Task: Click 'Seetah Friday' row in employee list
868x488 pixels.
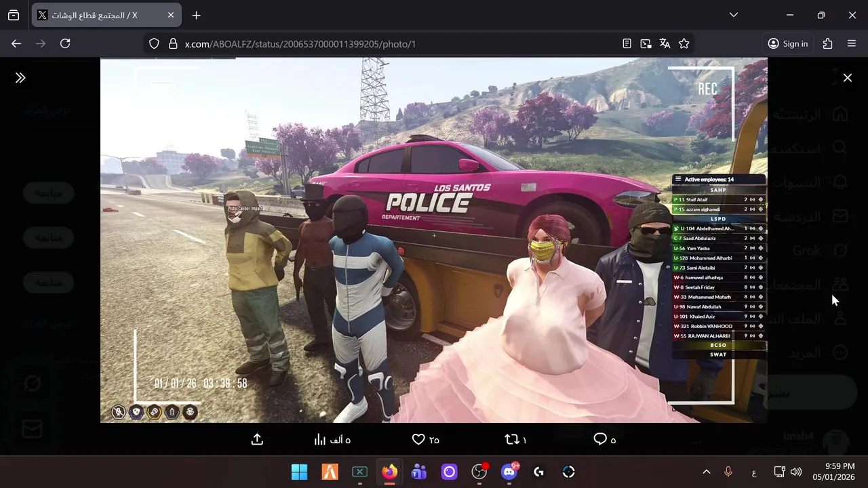Action: pos(719,287)
